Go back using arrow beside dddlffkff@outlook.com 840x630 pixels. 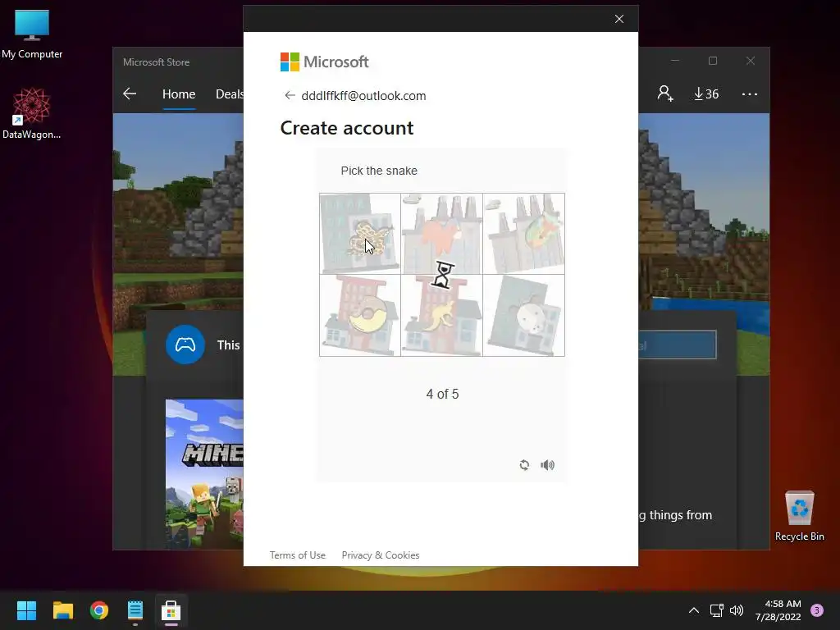click(x=290, y=95)
